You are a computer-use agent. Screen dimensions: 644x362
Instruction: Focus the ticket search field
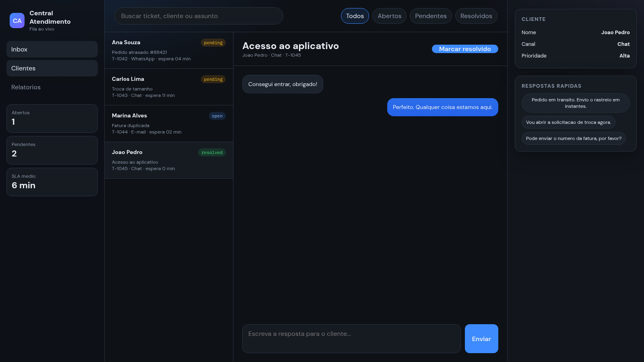[199, 16]
